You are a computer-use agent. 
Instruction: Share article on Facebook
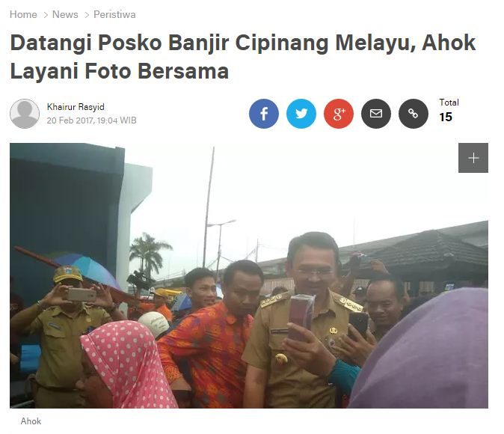(x=263, y=114)
